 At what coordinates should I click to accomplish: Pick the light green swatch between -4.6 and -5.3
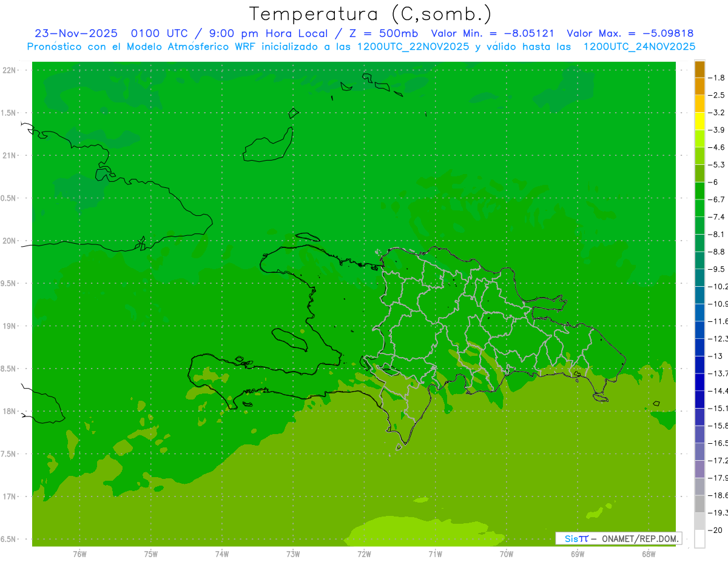click(699, 156)
